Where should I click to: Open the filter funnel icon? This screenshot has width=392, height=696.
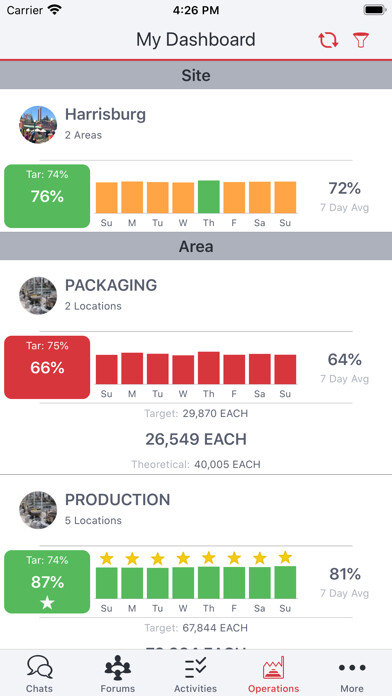coord(361,40)
